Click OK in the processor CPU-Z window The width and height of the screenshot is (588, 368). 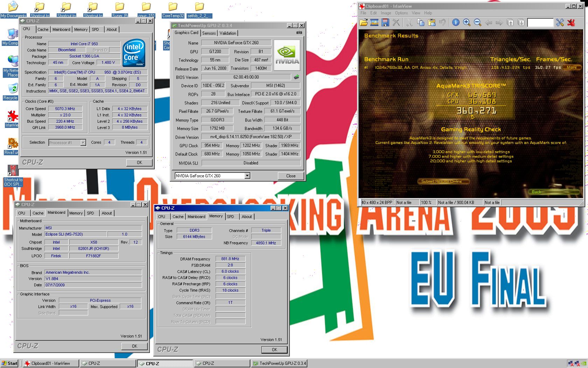pos(139,163)
